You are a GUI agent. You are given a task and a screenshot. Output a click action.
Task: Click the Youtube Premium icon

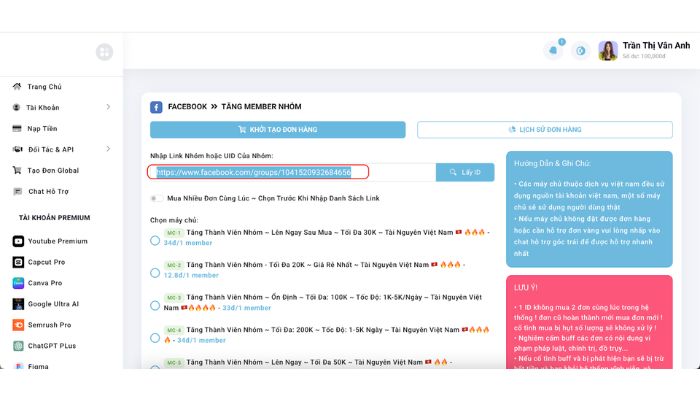pos(18,241)
